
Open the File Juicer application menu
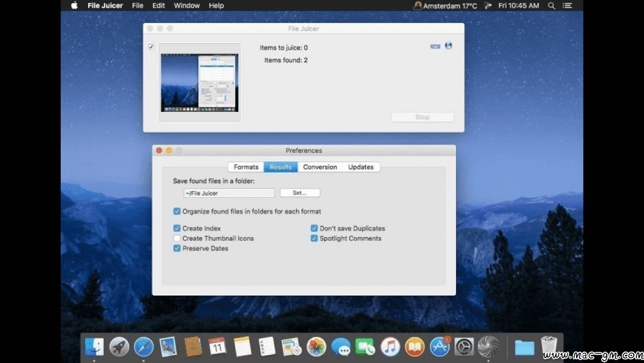(105, 5)
